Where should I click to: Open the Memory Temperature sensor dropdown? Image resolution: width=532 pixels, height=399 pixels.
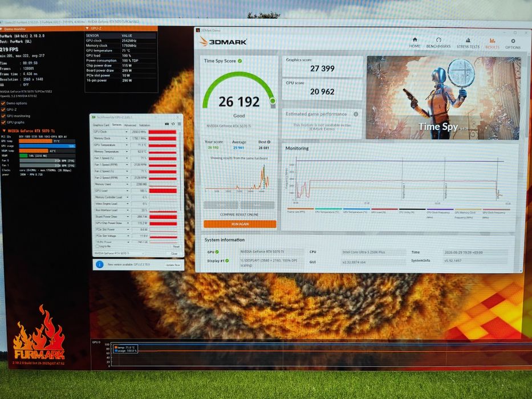click(x=127, y=152)
